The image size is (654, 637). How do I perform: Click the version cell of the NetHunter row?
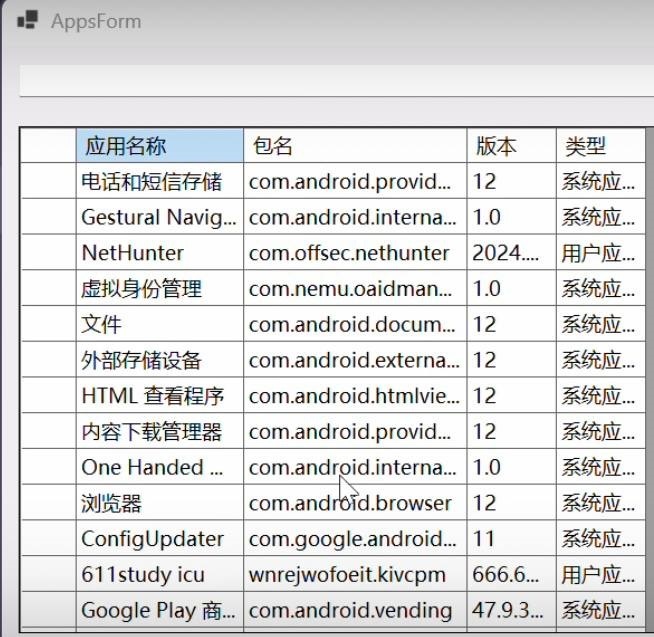click(x=510, y=253)
